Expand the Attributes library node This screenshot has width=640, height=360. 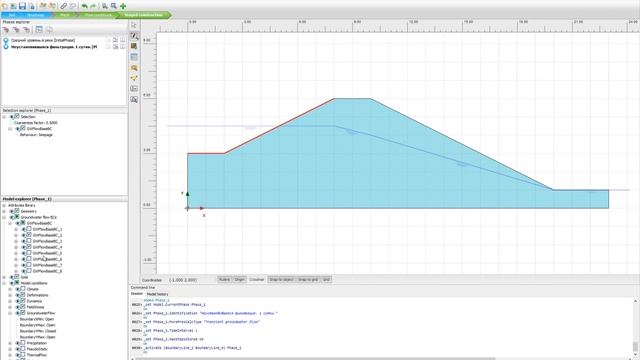tap(4, 205)
